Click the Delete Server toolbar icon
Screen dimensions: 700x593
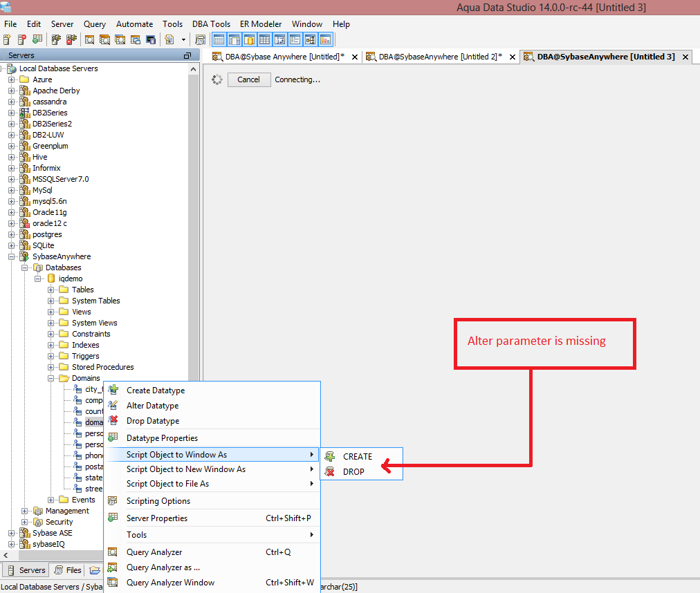pos(22,39)
